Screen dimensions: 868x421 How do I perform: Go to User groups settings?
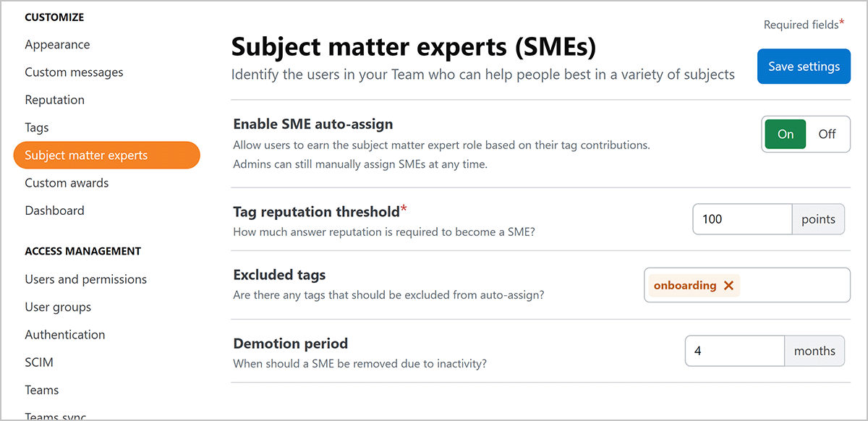click(58, 307)
